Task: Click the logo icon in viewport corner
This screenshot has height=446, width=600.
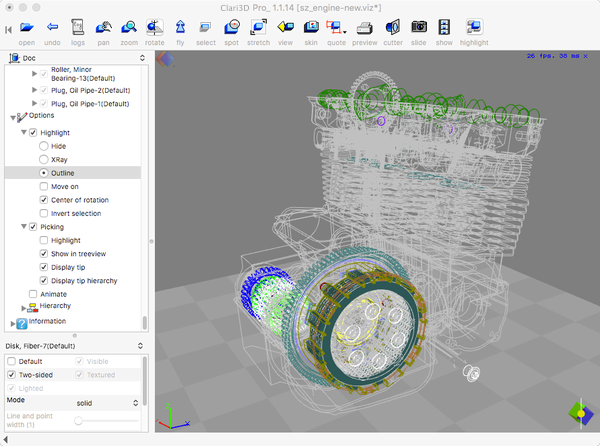Action: pos(165,59)
